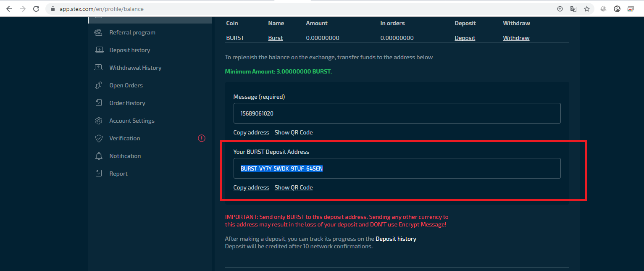Click the Deposit link in the BURST row
The height and width of the screenshot is (271, 644).
pos(465,38)
